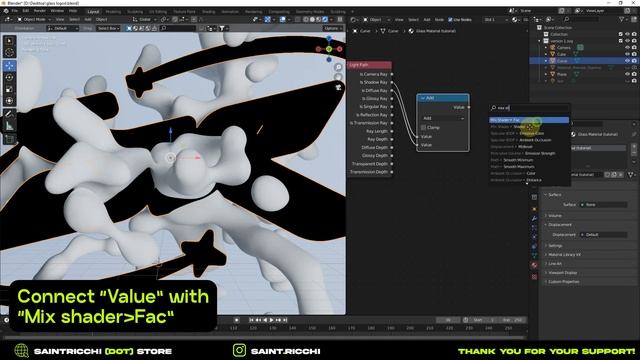Toggle X-ray icon in viewport header
Screen dimensions: 640x360
298,19
